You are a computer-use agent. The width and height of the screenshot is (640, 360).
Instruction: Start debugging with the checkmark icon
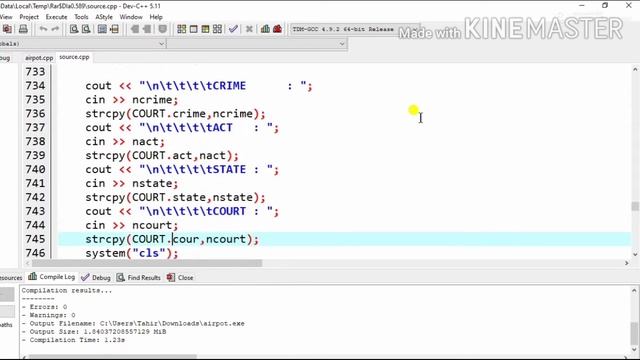click(233, 29)
